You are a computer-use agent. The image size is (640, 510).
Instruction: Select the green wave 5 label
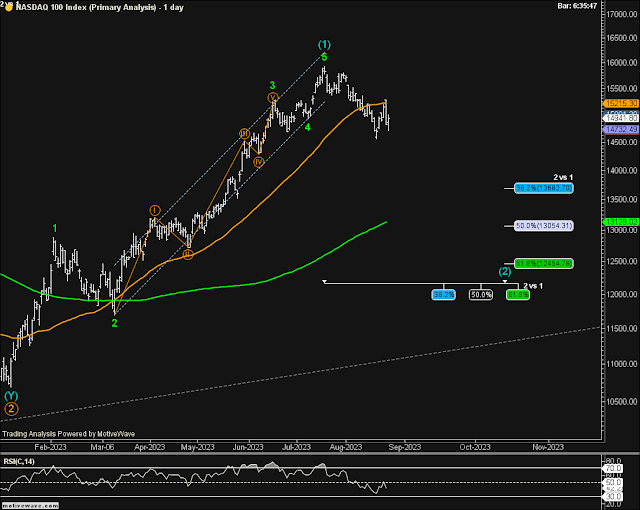(x=324, y=57)
